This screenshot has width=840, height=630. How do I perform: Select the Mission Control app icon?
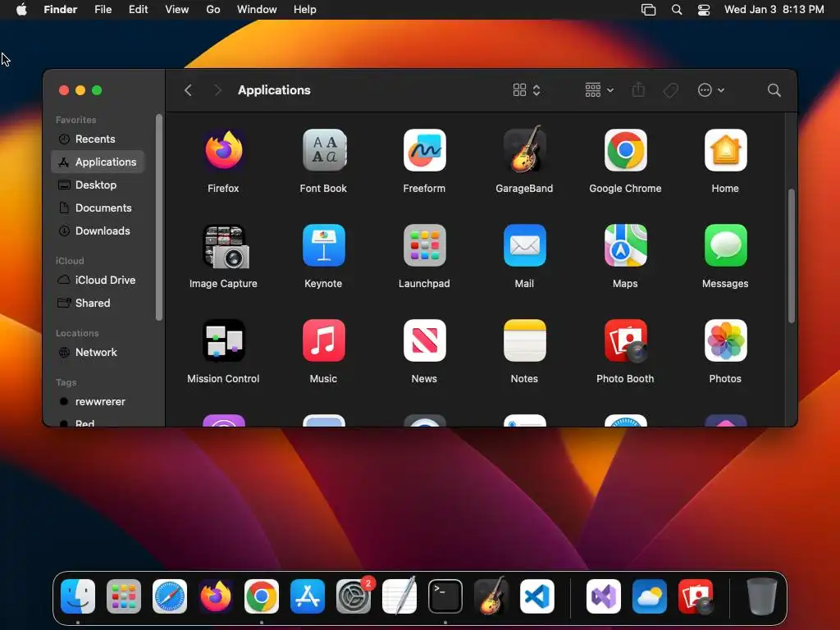223,340
